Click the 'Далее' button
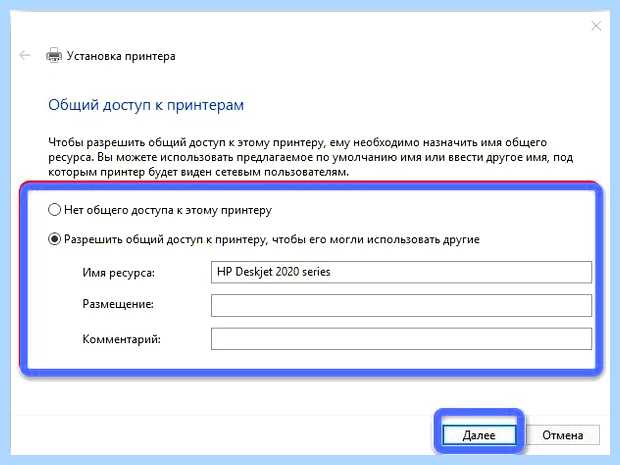The width and height of the screenshot is (620, 465). [x=479, y=435]
